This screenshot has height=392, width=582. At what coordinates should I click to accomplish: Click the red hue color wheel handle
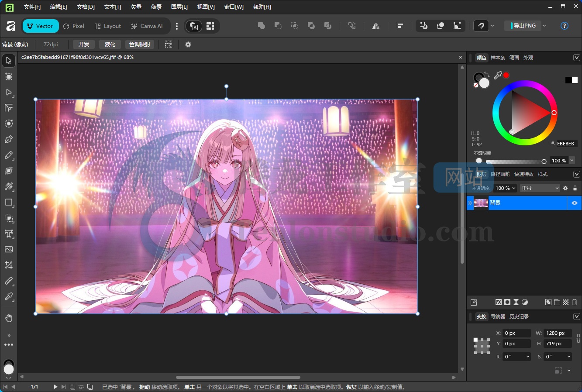pos(554,113)
